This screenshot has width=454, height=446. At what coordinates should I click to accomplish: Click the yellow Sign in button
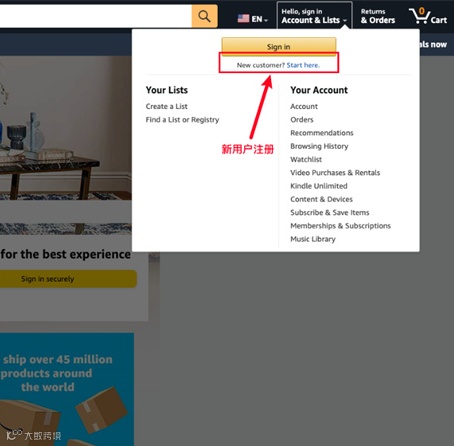click(279, 46)
